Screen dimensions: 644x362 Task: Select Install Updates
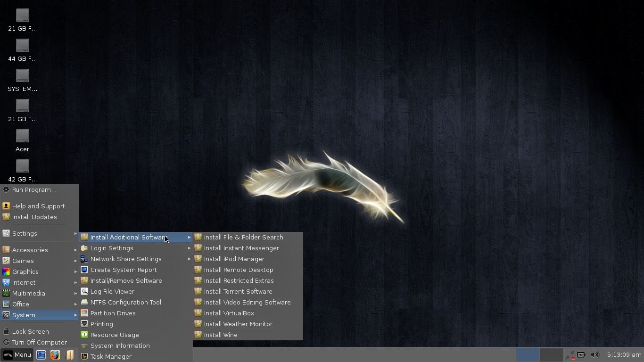(x=39, y=217)
